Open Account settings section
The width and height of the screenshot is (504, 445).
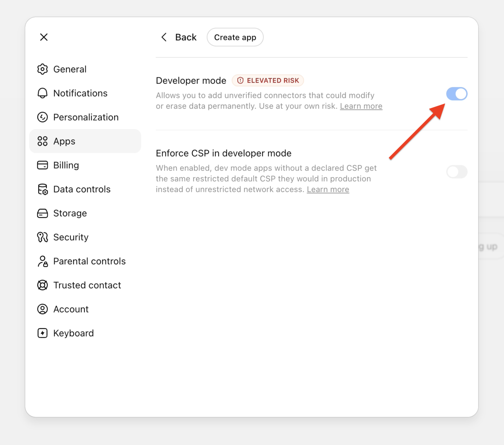[85, 309]
